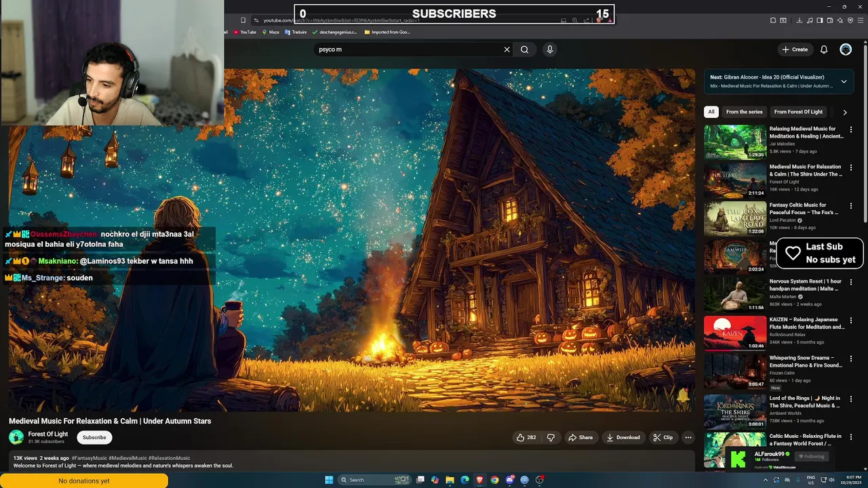Open Discord from taskbar
The height and width of the screenshot is (488, 868).
pyautogui.click(x=509, y=480)
